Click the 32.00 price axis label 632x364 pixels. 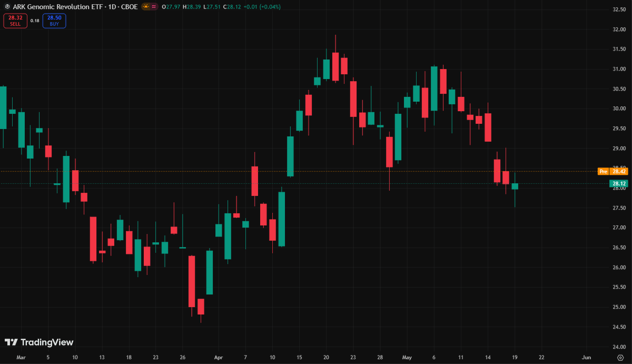coord(619,29)
